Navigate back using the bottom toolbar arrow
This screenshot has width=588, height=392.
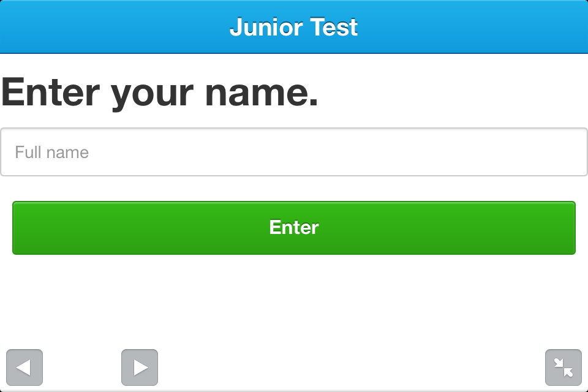pos(24,367)
